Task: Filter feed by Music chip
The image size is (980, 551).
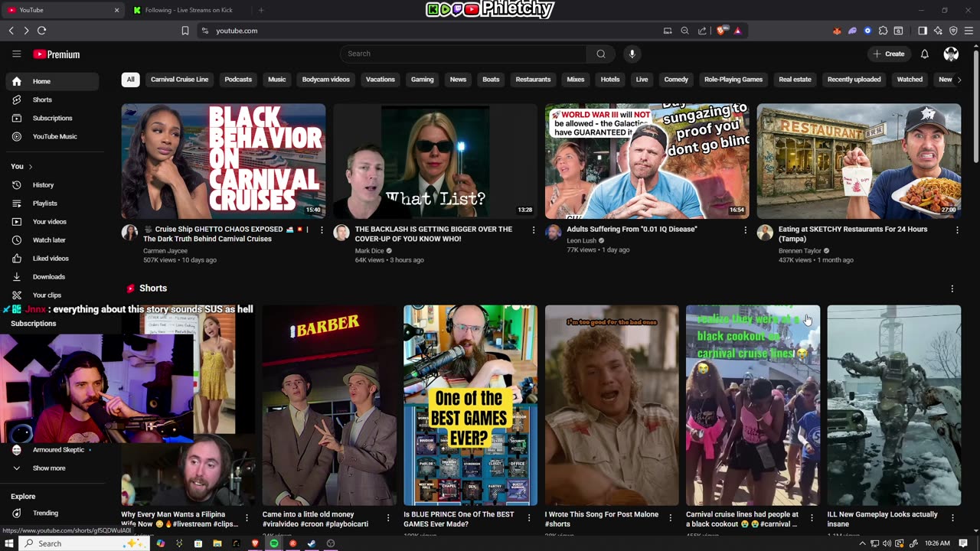Action: pyautogui.click(x=277, y=80)
